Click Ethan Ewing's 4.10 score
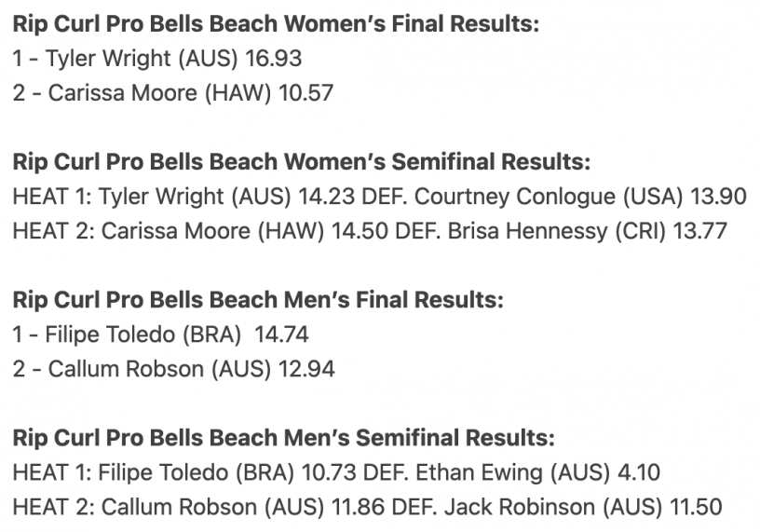 [639, 472]
